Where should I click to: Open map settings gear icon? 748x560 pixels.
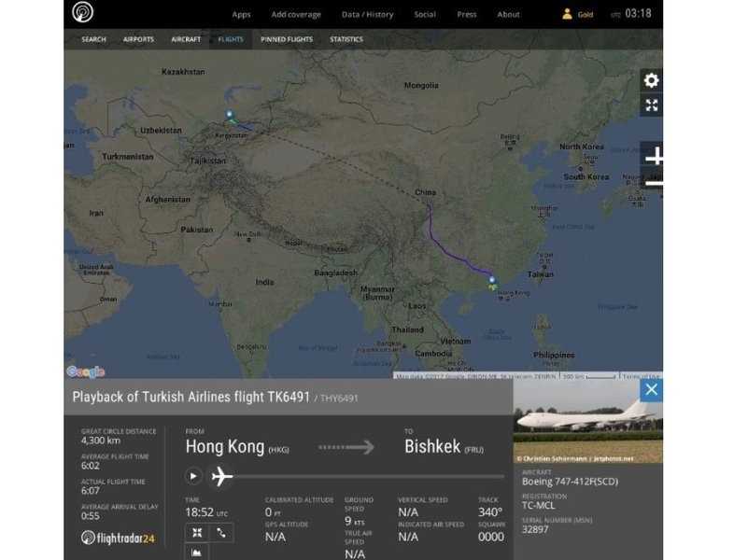coord(651,80)
